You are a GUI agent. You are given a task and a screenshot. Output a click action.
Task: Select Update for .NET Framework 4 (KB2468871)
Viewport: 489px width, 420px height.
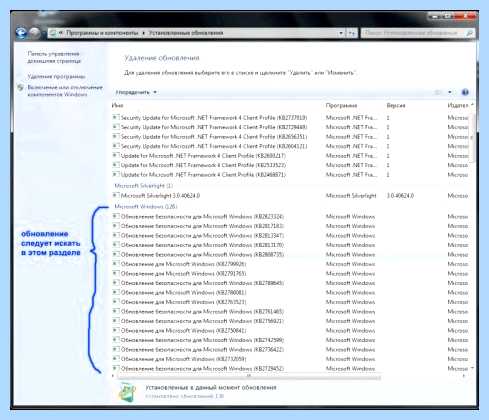coord(203,174)
